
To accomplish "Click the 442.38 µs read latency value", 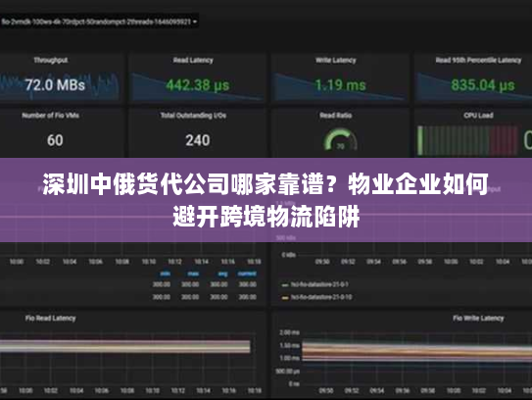I will (198, 85).
